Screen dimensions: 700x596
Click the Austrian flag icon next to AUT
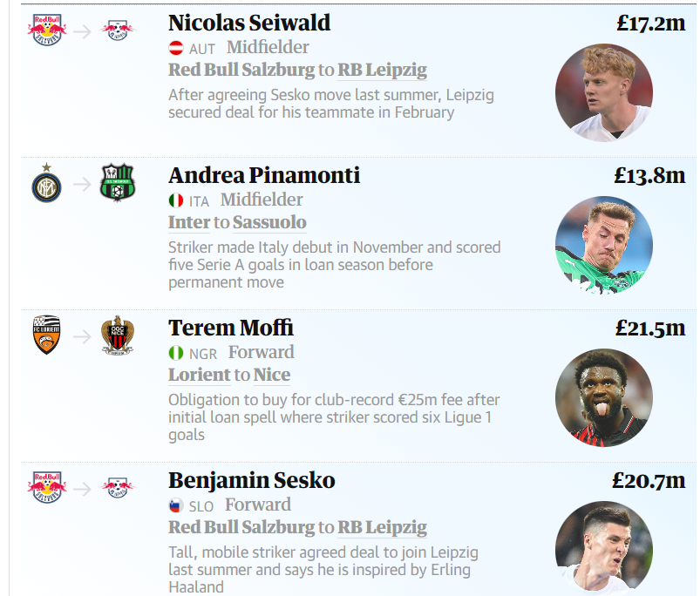click(x=176, y=48)
